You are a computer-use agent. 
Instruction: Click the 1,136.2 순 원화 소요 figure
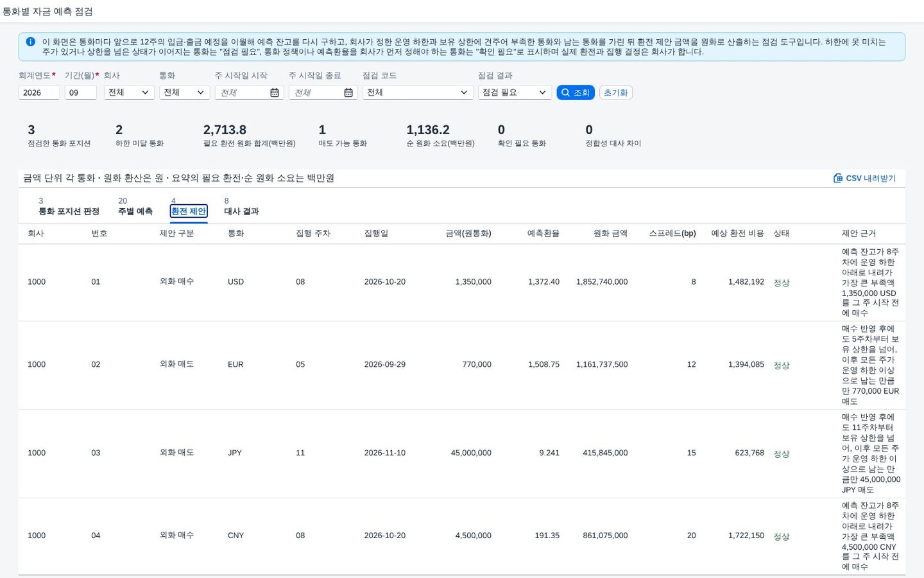tap(428, 130)
